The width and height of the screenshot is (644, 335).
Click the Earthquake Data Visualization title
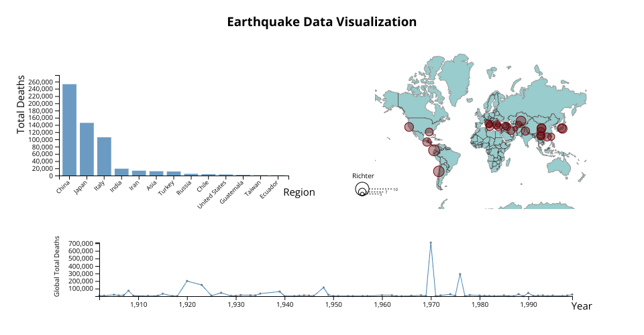pyautogui.click(x=322, y=22)
